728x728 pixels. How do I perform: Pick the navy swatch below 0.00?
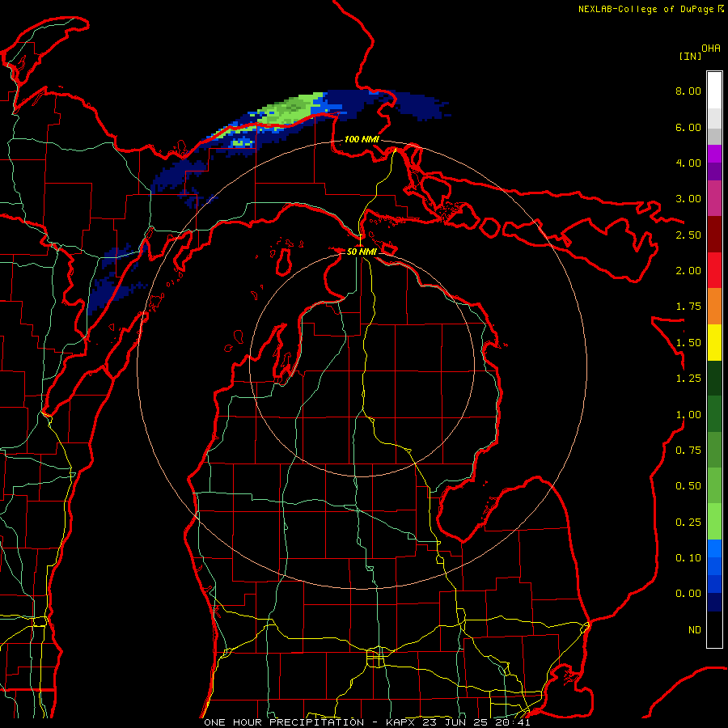click(x=714, y=603)
